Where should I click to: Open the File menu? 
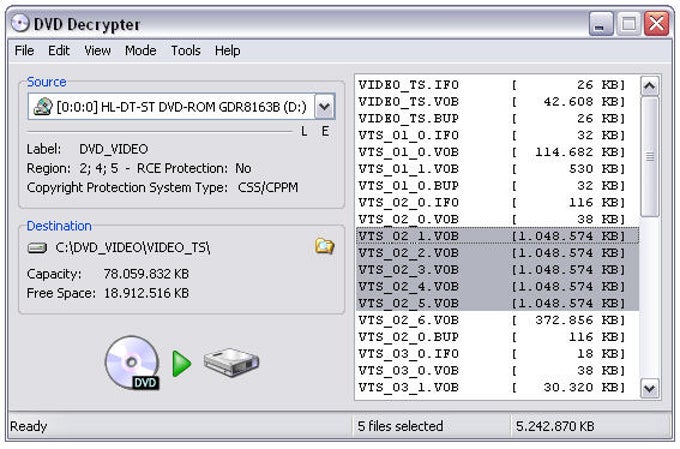pos(24,50)
